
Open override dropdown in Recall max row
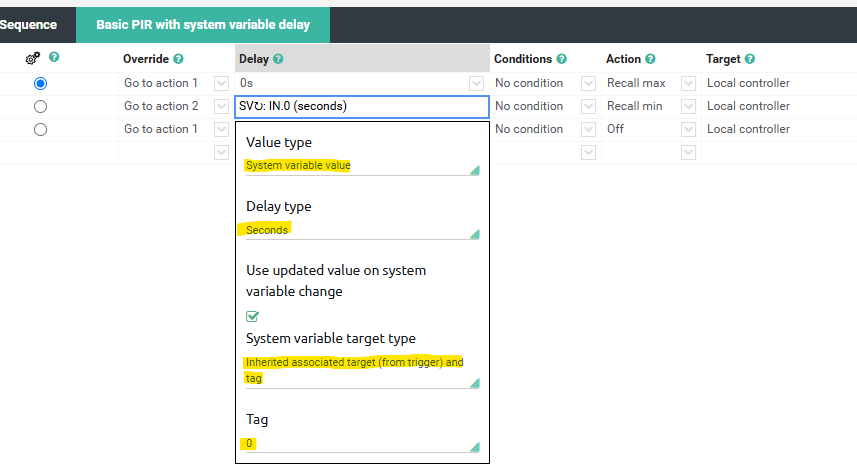pyautogui.click(x=221, y=84)
